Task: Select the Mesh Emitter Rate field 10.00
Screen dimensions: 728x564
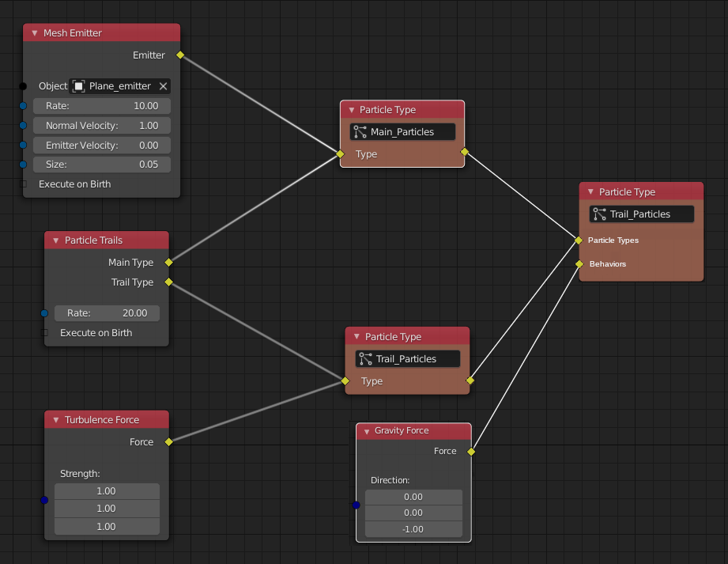Action: point(102,106)
